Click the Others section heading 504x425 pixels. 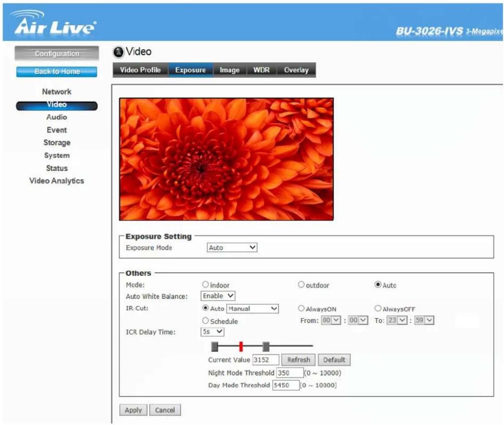pos(138,273)
